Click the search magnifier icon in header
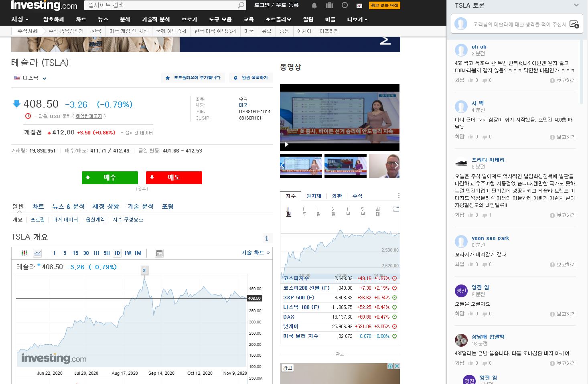588x384 pixels. pos(241,5)
